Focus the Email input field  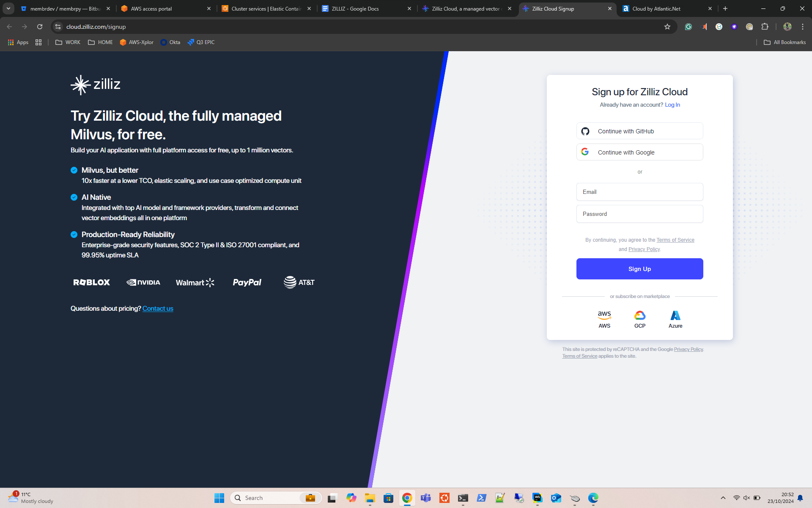point(639,192)
